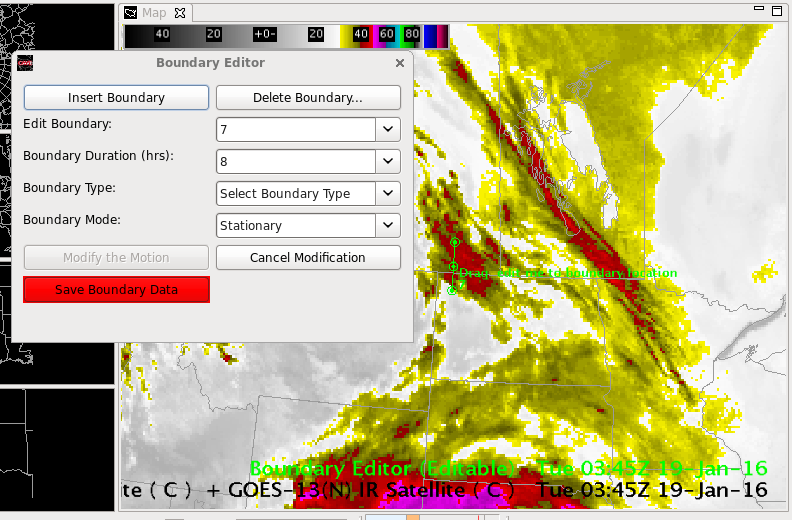The height and width of the screenshot is (520, 792).
Task: Close the Boundary Editor dialog
Action: click(x=400, y=63)
